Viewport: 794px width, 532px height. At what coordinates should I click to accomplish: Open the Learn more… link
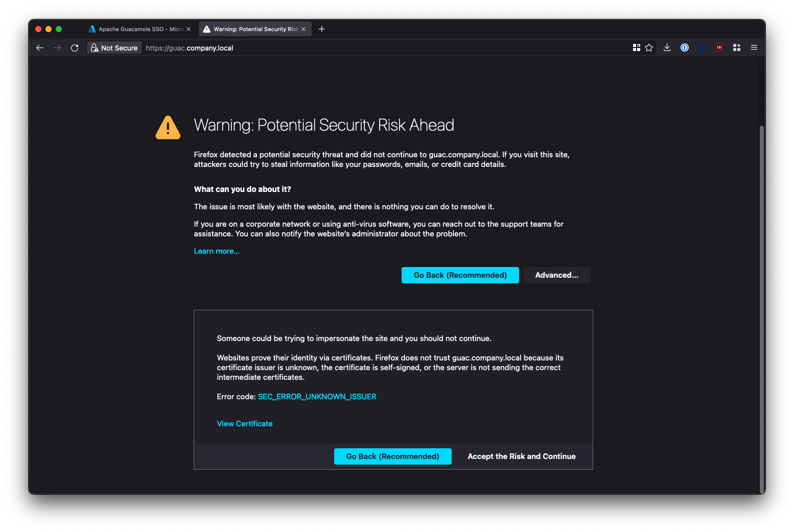(217, 251)
